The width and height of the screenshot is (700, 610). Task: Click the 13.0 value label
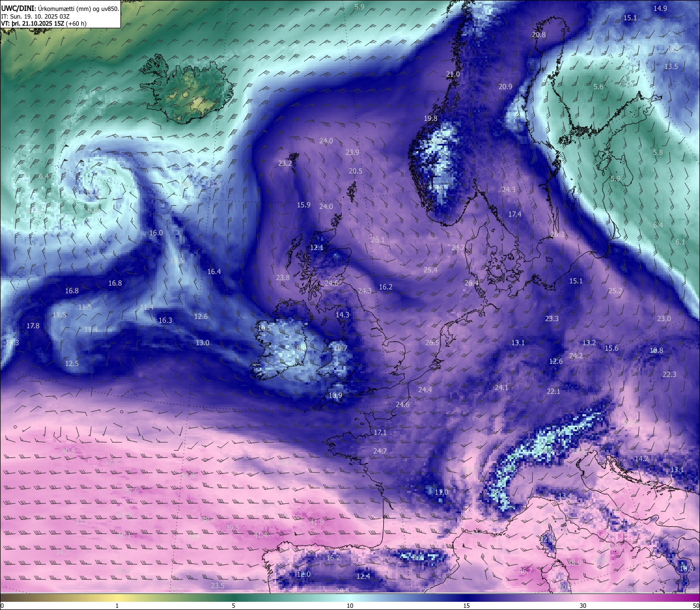point(202,342)
